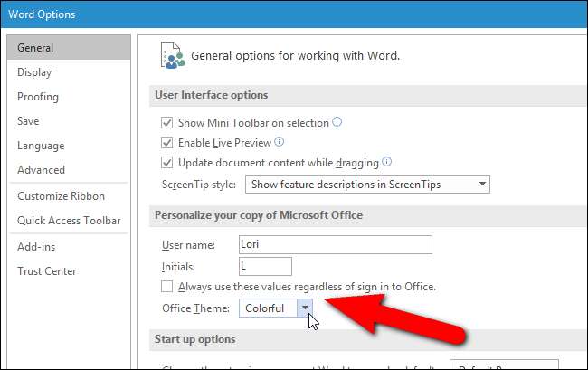Click the info icon next to Live Preview
Image resolution: width=588 pixels, height=370 pixels.
pyautogui.click(x=280, y=142)
